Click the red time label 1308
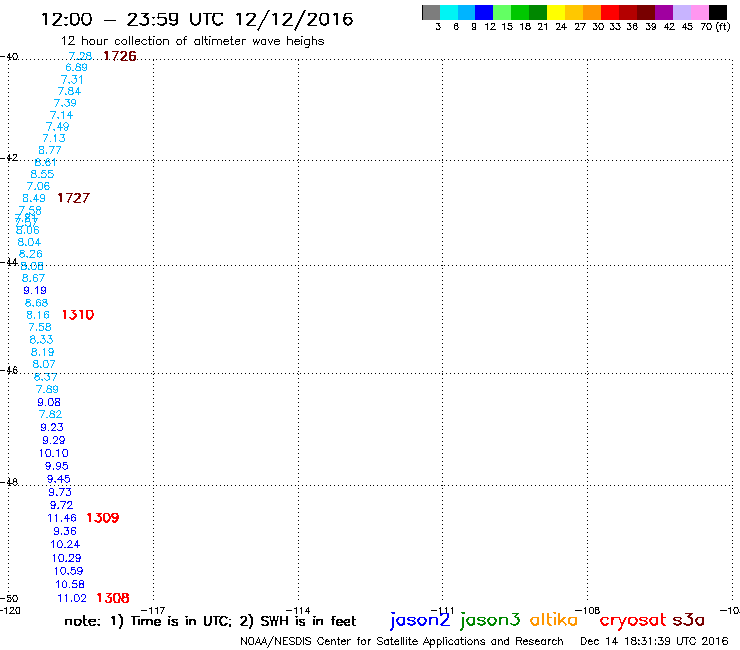Image resolution: width=740 pixels, height=650 pixels. tap(113, 598)
